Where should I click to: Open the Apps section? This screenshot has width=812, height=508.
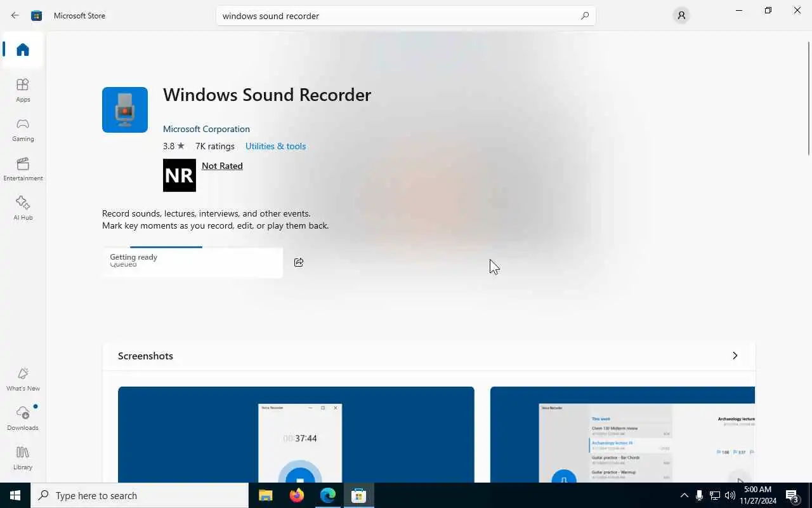(x=23, y=90)
